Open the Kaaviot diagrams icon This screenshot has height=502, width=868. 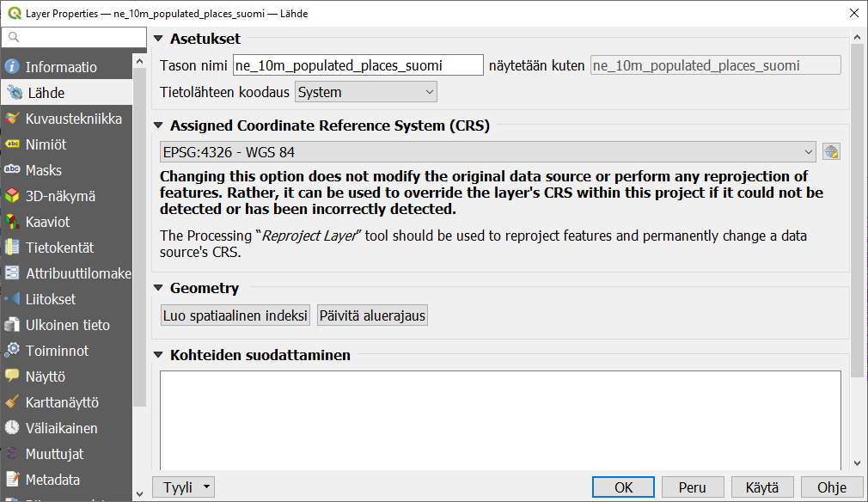pos(12,222)
